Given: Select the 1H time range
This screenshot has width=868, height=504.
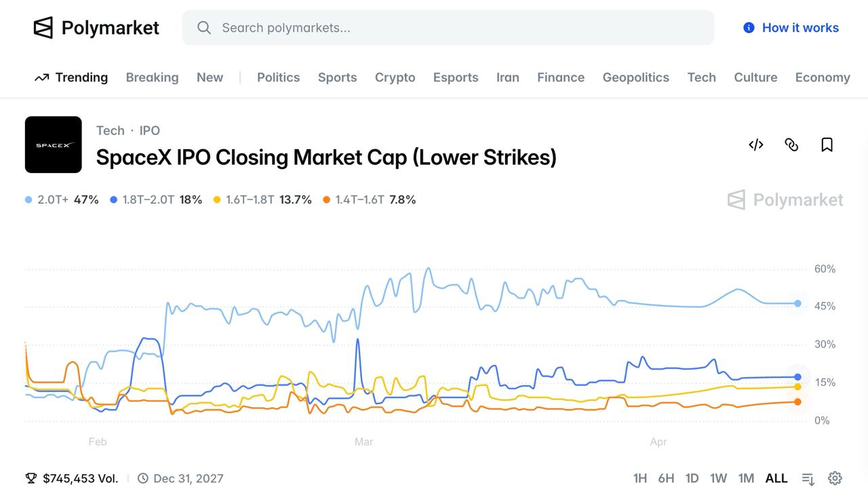Looking at the screenshot, I should click(x=639, y=478).
